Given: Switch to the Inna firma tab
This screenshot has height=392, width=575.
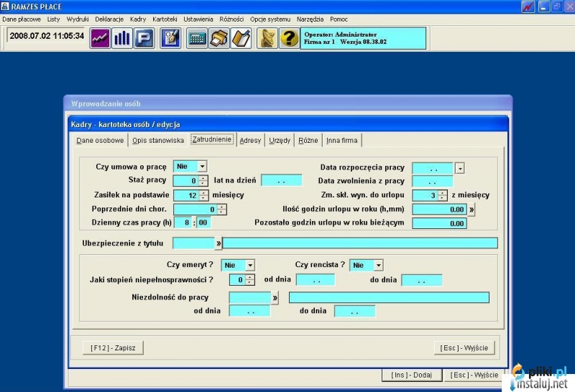Looking at the screenshot, I should point(342,140).
